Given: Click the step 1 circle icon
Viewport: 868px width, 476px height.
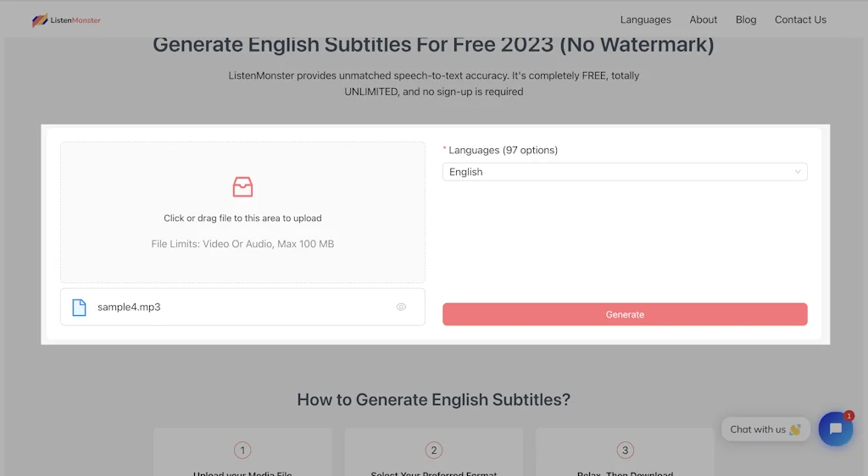Looking at the screenshot, I should [242, 451].
